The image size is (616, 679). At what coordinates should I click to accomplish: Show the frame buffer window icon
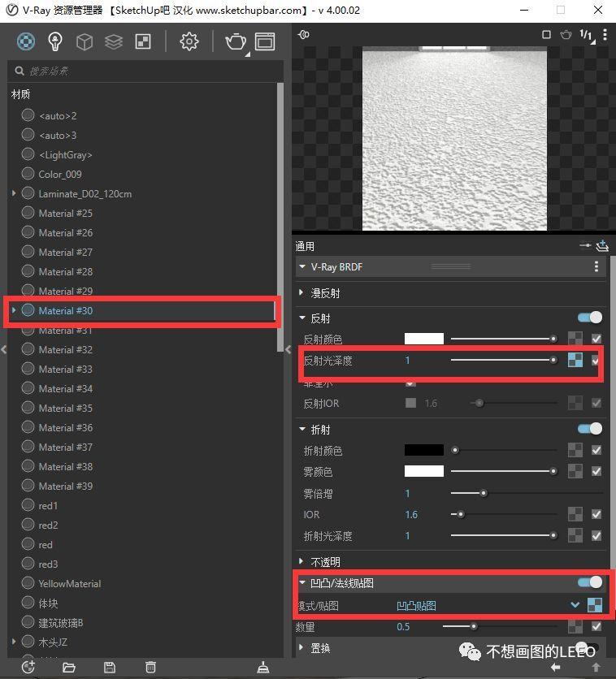point(265,42)
